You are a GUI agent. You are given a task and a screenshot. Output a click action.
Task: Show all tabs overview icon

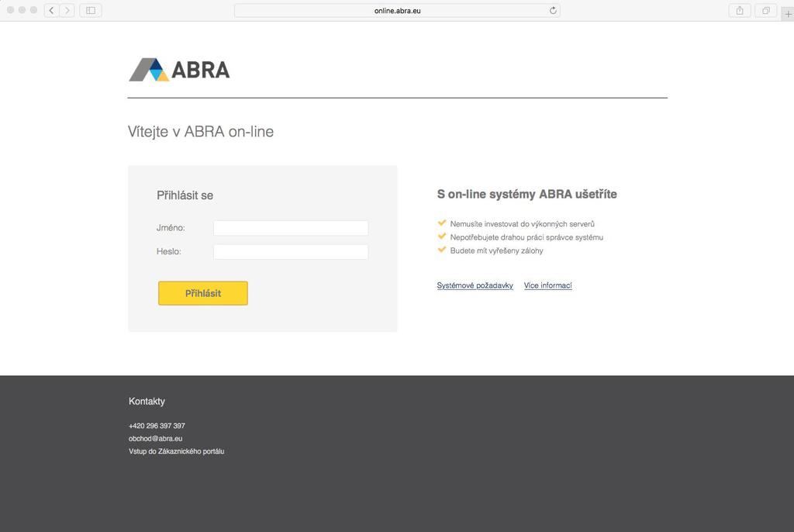click(x=766, y=10)
